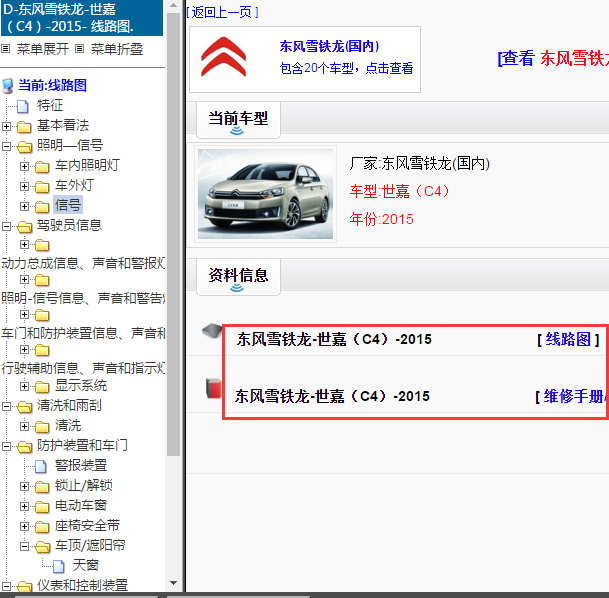609x598 pixels.
Task: Click 菜单折叠 to collapse all menus
Action: coord(117,49)
